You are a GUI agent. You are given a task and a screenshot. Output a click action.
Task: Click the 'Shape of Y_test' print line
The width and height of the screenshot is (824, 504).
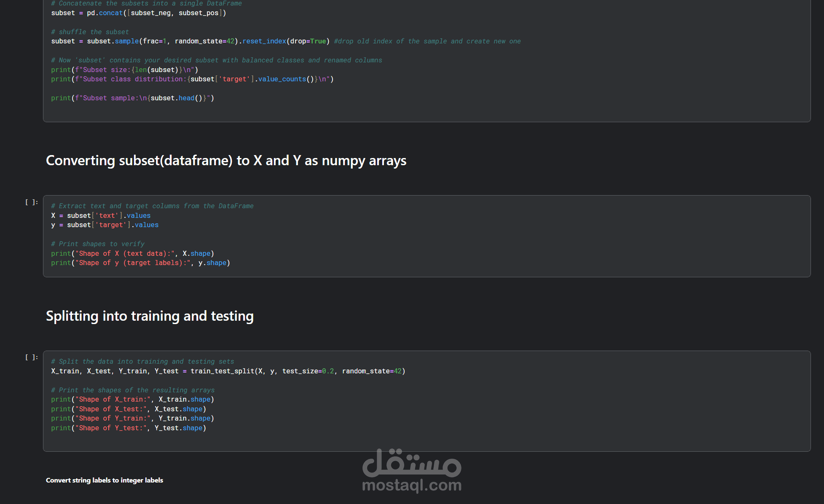[x=129, y=428]
